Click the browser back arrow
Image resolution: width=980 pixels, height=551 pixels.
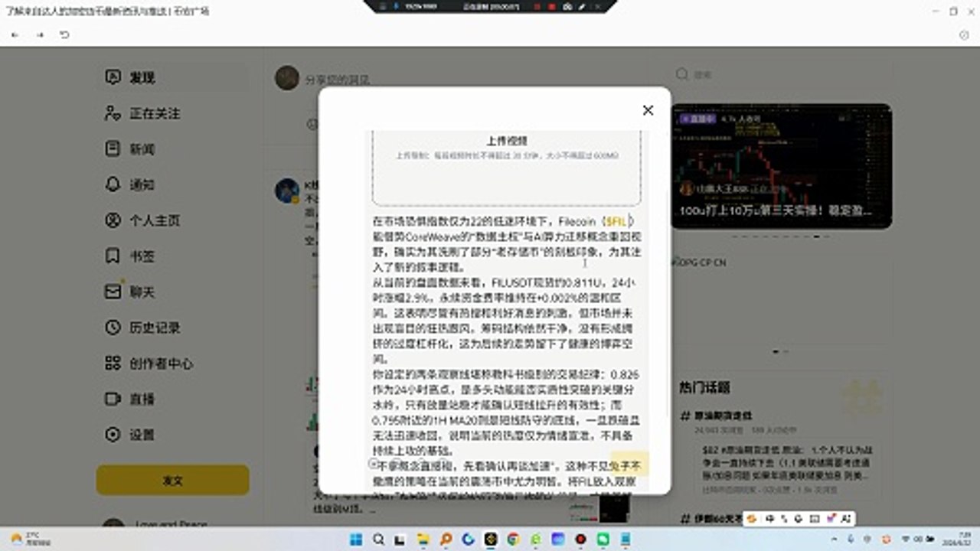[x=15, y=35]
